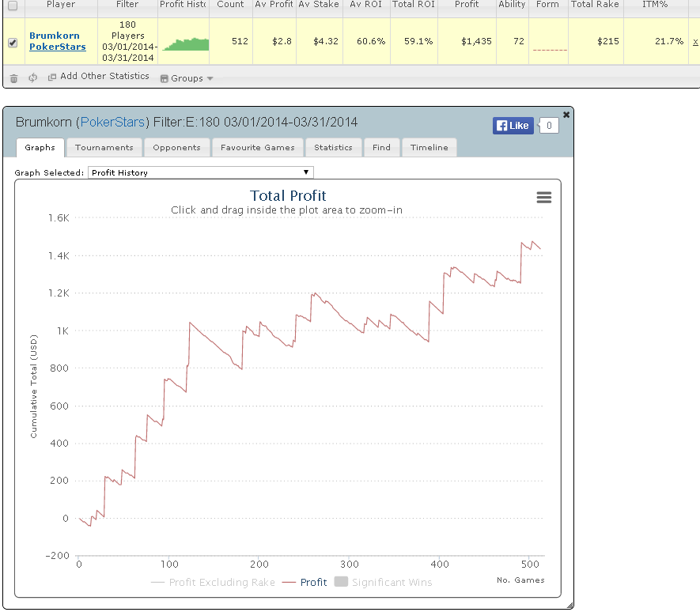This screenshot has width=700, height=612.
Task: Uncheck the Brumkorn row checkbox
Action: coord(13,43)
